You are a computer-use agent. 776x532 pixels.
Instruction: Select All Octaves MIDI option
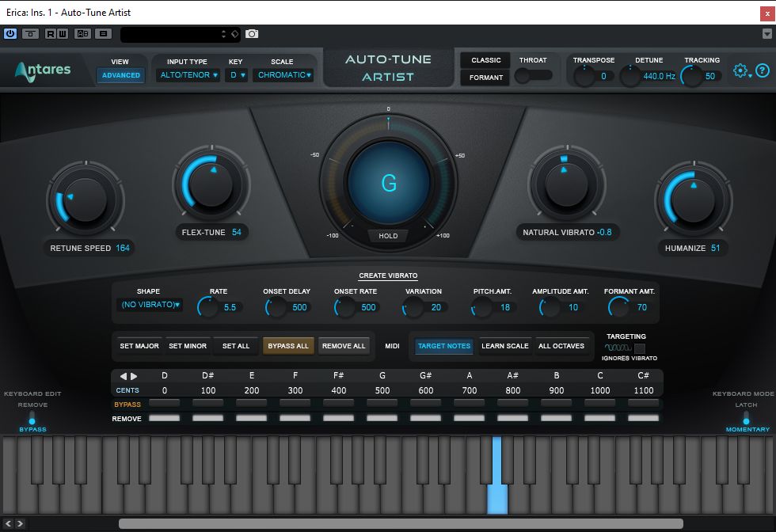pyautogui.click(x=561, y=346)
